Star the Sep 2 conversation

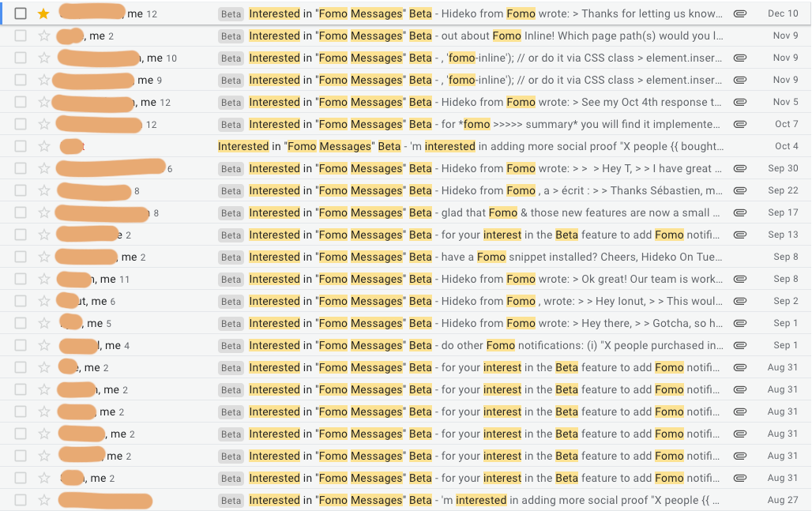pyautogui.click(x=43, y=301)
